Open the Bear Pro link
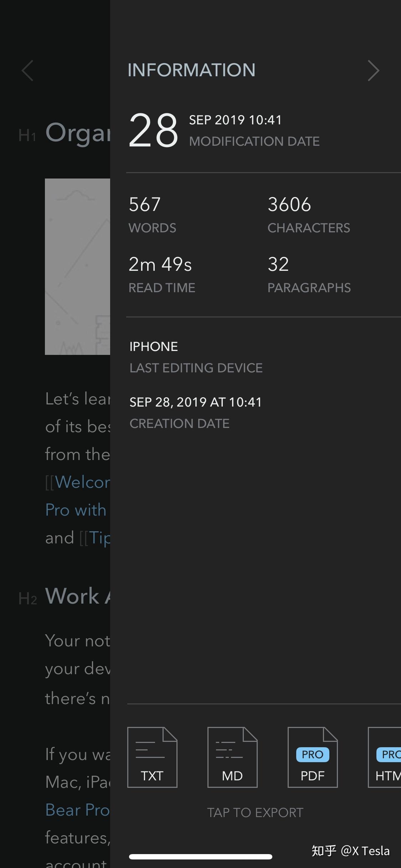This screenshot has width=401, height=868. click(77, 810)
